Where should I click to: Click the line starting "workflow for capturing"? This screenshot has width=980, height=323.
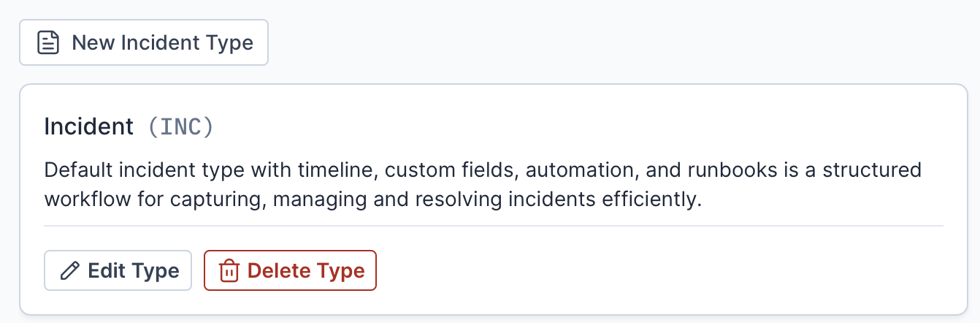point(372,199)
